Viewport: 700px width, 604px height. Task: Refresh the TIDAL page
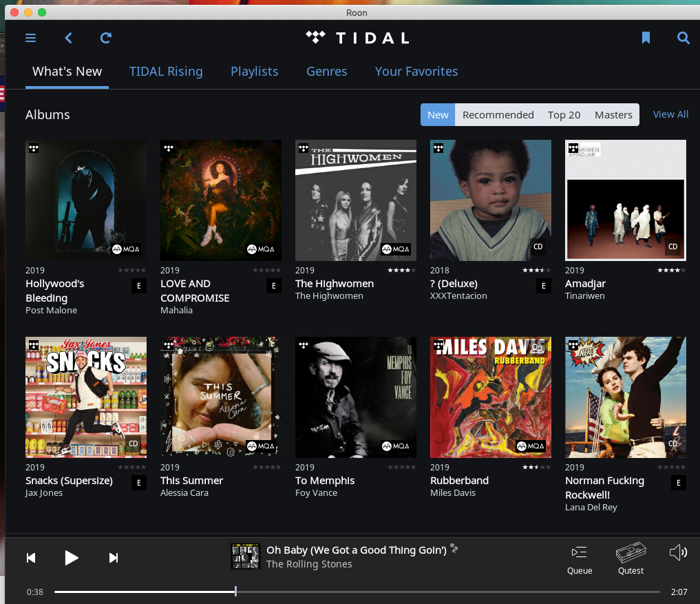coord(106,38)
